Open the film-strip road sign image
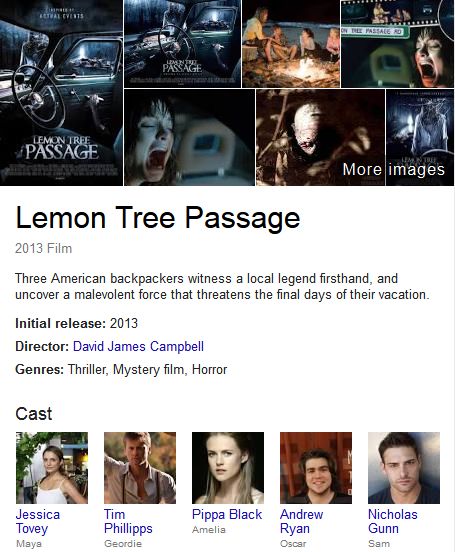This screenshot has width=455, height=552. (398, 44)
